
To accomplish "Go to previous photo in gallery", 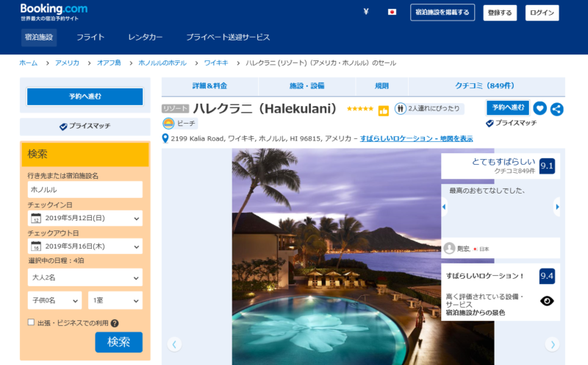I will point(174,344).
